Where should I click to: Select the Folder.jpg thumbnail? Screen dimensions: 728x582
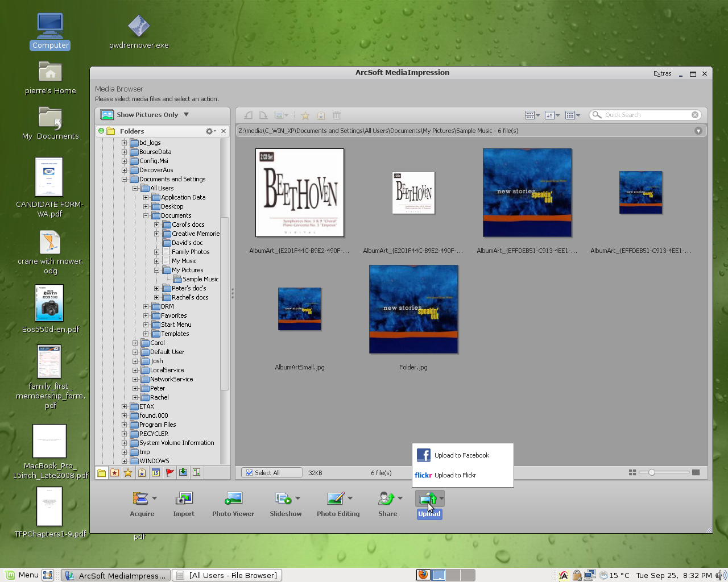pos(413,309)
